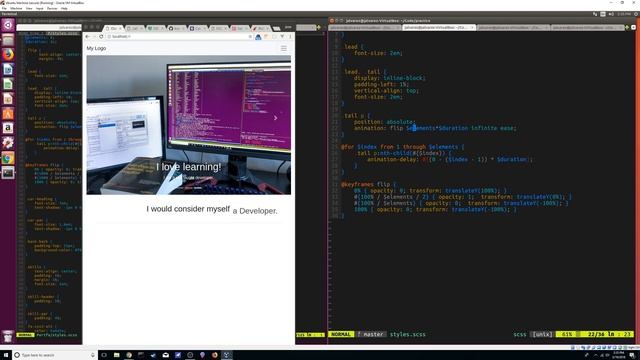This screenshot has height=360, width=640.
Task: Click 'styles.scss' in the Vim status line
Action: click(x=407, y=334)
